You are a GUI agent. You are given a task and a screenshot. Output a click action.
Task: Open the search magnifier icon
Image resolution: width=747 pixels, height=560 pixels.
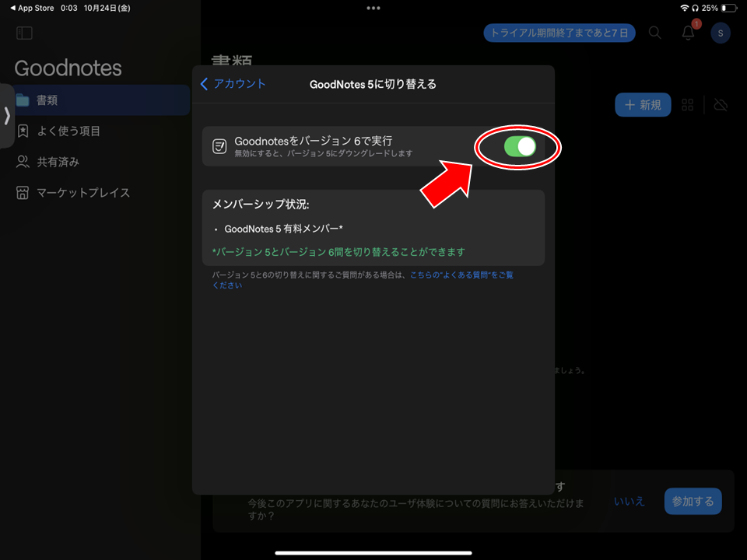tap(655, 33)
